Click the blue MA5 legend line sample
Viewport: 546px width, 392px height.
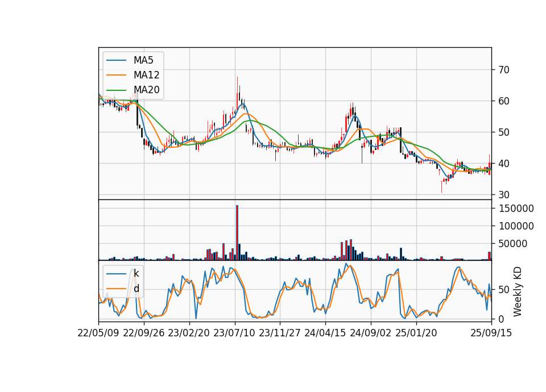coord(116,60)
